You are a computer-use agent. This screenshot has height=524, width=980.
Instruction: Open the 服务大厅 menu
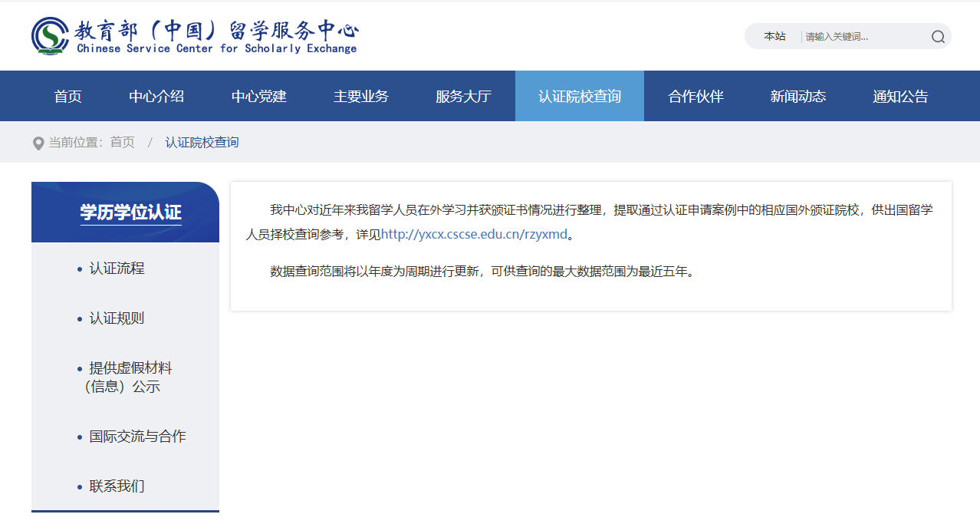pos(463,95)
